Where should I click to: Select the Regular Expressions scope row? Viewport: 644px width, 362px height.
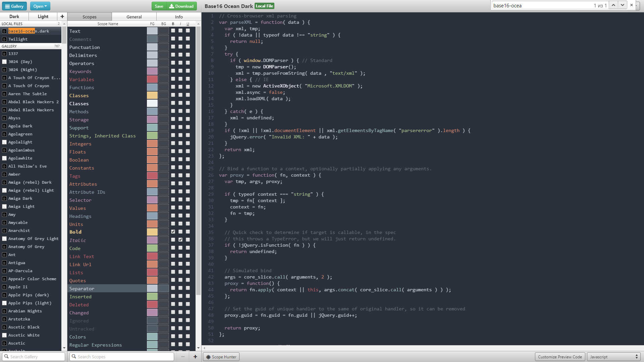click(x=107, y=345)
